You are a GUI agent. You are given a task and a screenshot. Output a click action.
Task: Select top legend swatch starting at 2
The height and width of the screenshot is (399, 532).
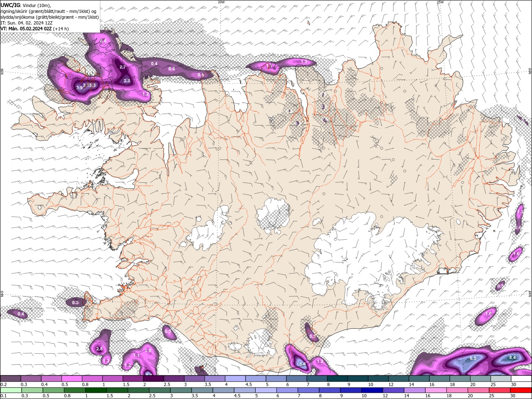point(153,378)
